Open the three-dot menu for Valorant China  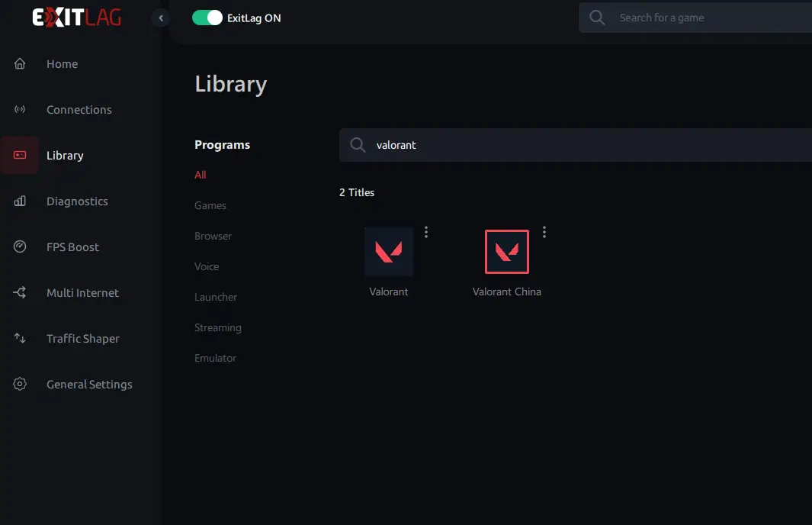(544, 232)
